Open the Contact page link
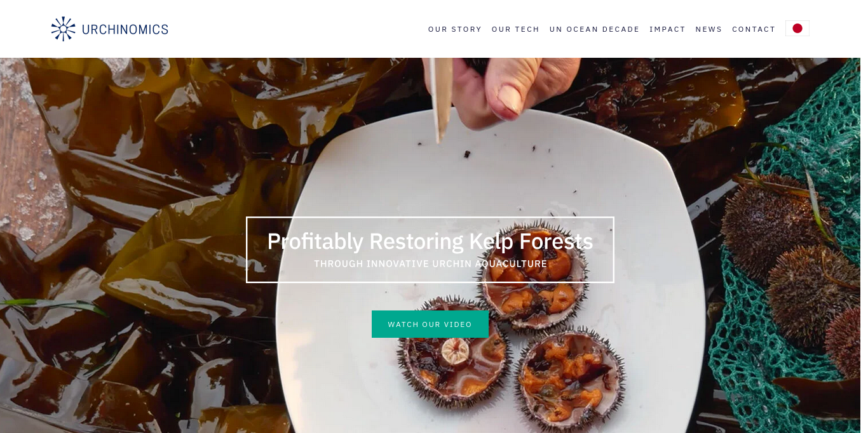 754,29
